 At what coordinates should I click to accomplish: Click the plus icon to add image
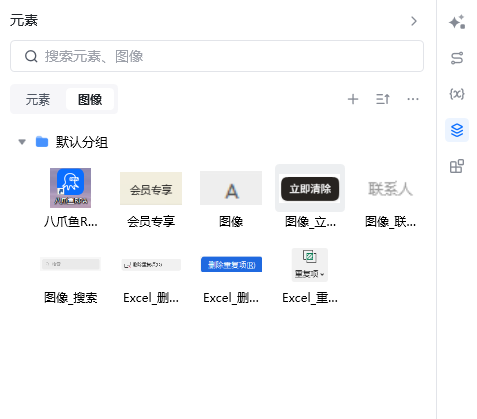coord(353,99)
